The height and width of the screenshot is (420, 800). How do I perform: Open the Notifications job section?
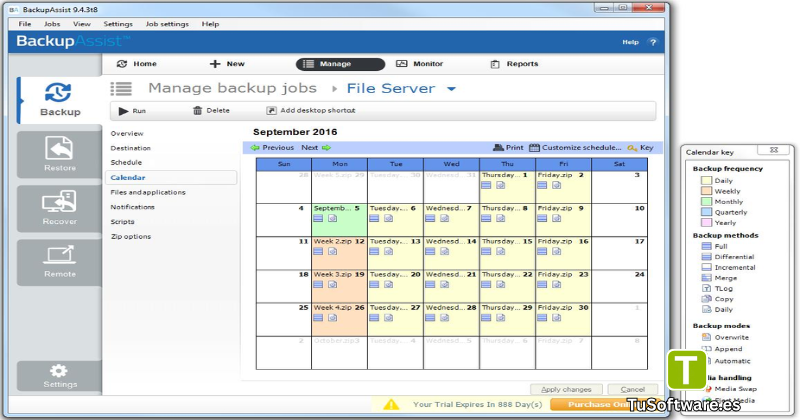pos(133,207)
